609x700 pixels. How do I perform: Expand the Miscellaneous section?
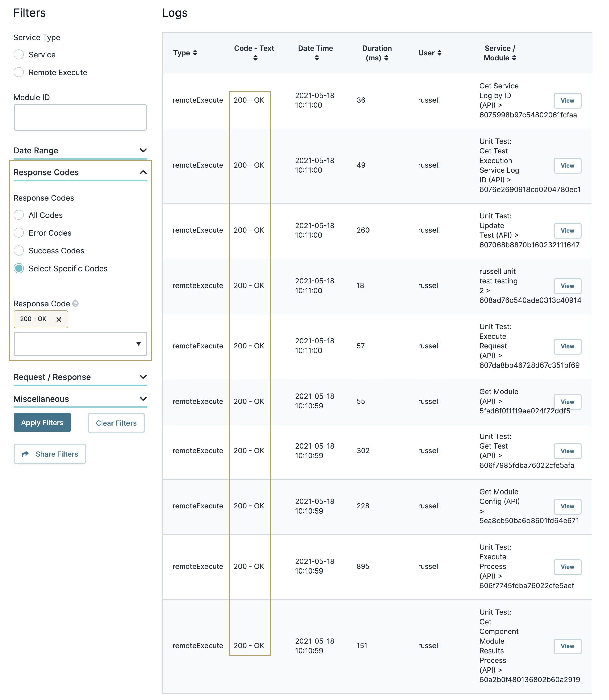(x=80, y=399)
